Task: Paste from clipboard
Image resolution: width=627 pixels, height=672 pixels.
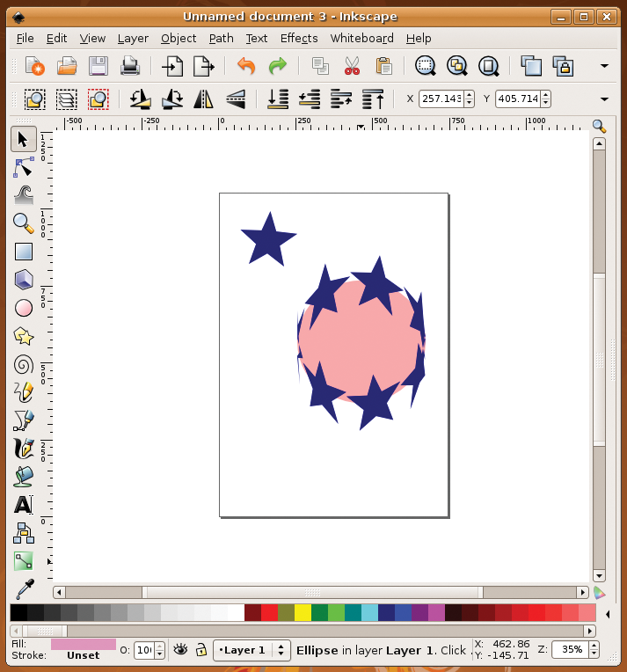Action: tap(383, 66)
